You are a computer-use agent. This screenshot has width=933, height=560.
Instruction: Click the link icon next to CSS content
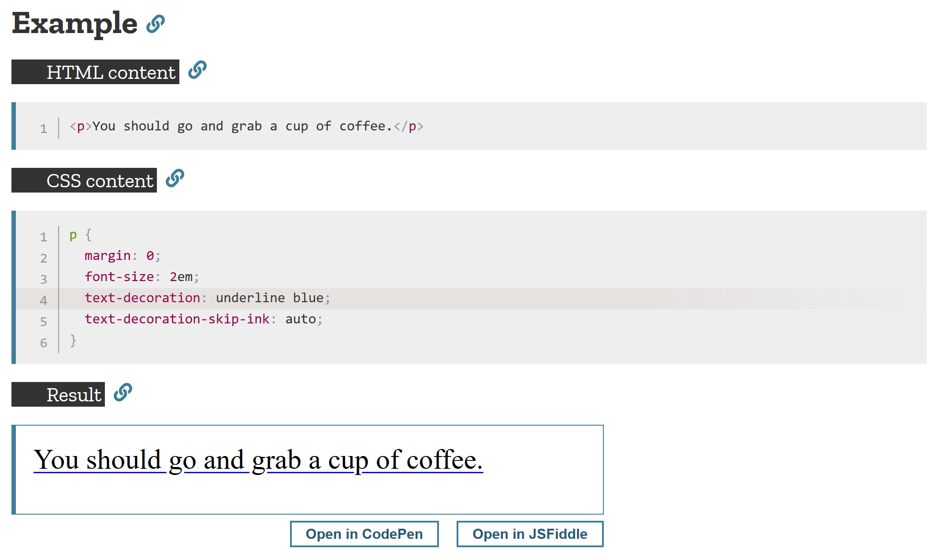point(175,178)
